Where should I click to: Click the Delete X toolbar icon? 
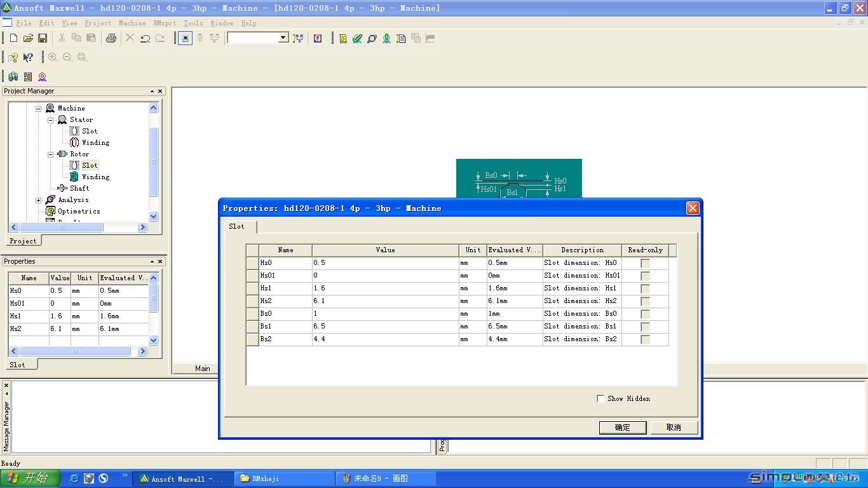[130, 38]
